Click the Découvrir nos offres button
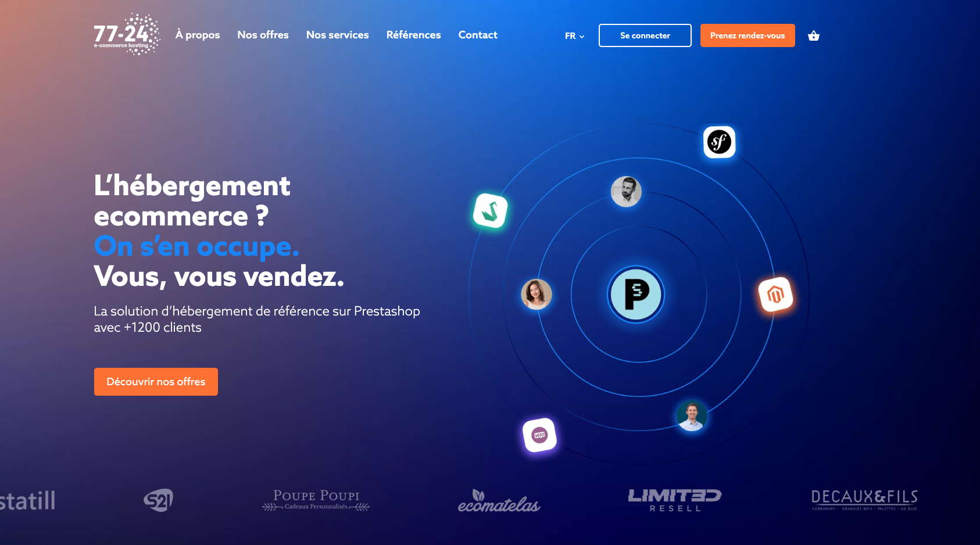This screenshot has height=545, width=980. pyautogui.click(x=156, y=382)
